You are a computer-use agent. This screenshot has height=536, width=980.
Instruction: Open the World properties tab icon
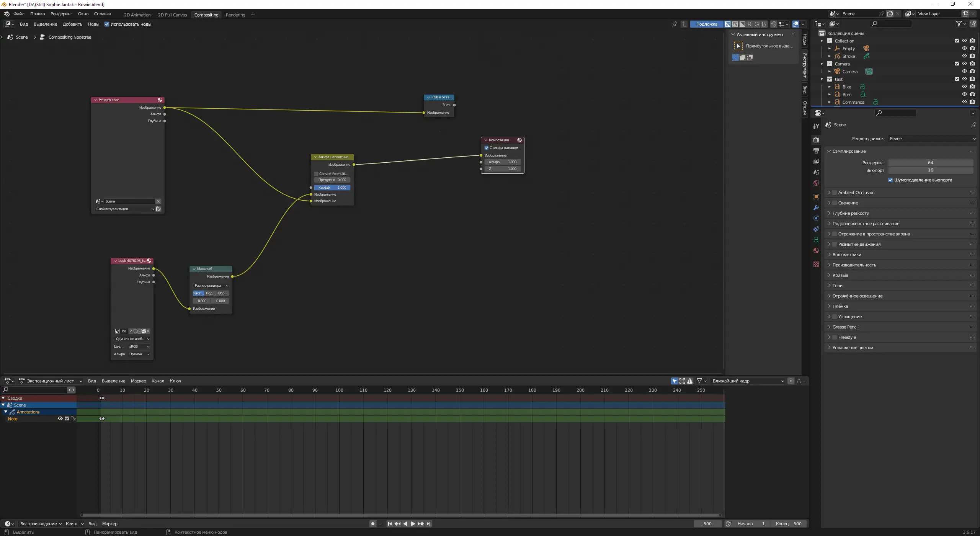point(816,183)
